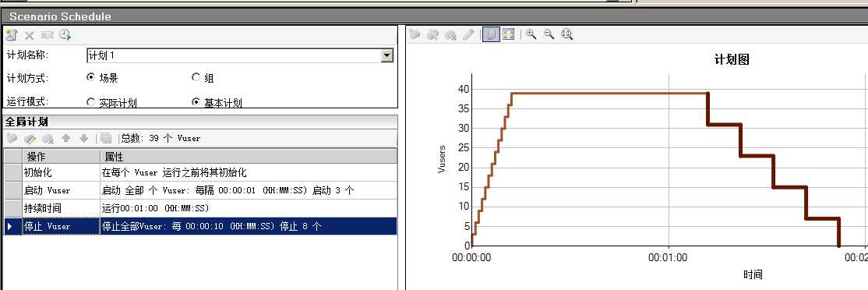Move action down with the down arrow
Screen dimensions: 868x290
(83, 138)
